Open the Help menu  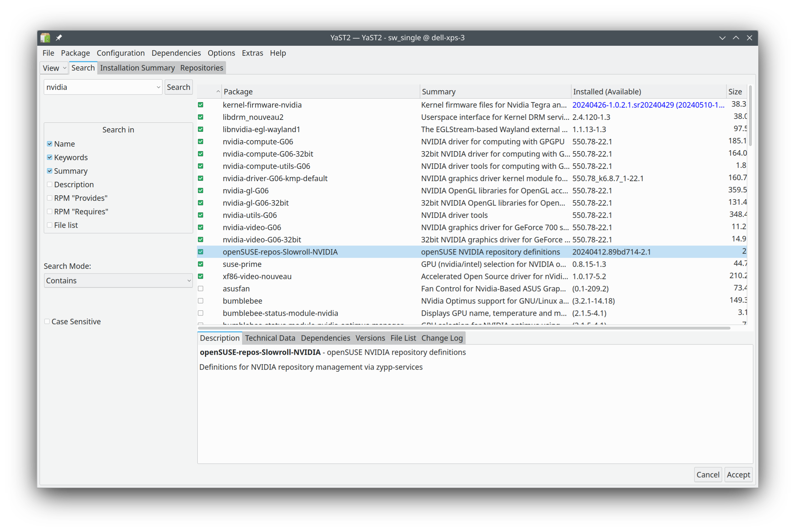[278, 53]
